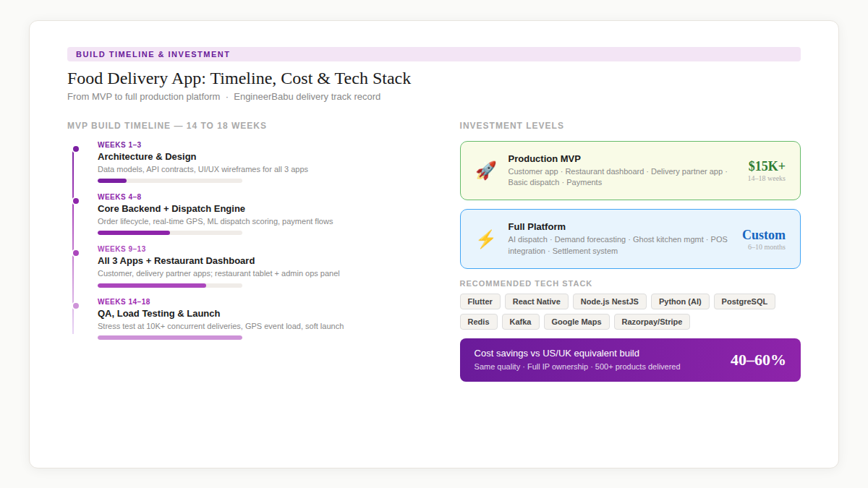The image size is (868, 488).
Task: Click the QA, Load Testing & Launch progress bar
Action: click(x=170, y=338)
